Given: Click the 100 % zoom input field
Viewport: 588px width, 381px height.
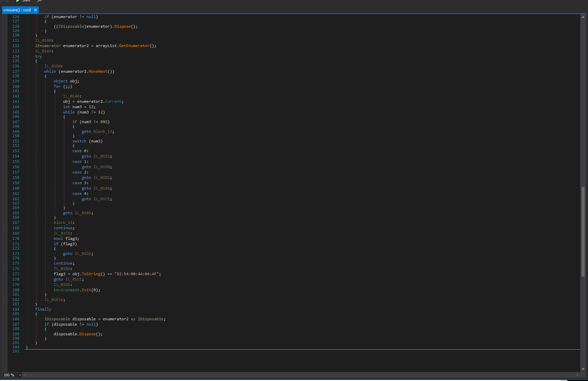Looking at the screenshot, I should [10, 375].
